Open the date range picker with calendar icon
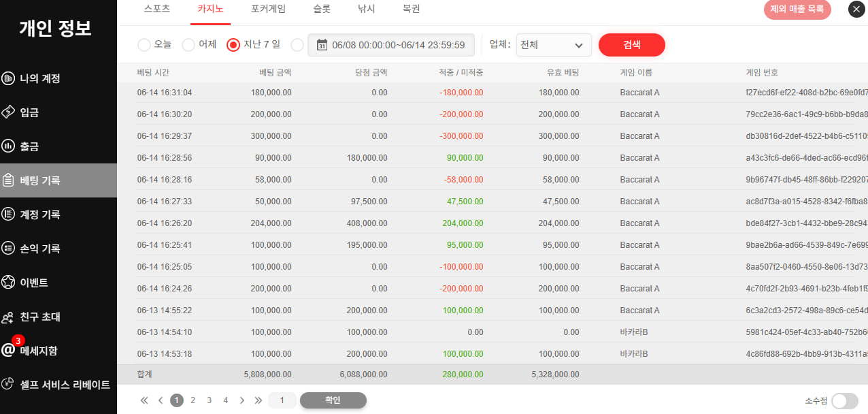 tap(390, 45)
